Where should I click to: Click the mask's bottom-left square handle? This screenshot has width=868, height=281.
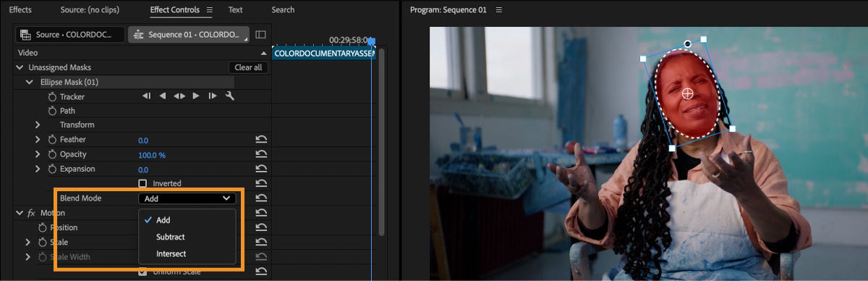(x=671, y=148)
